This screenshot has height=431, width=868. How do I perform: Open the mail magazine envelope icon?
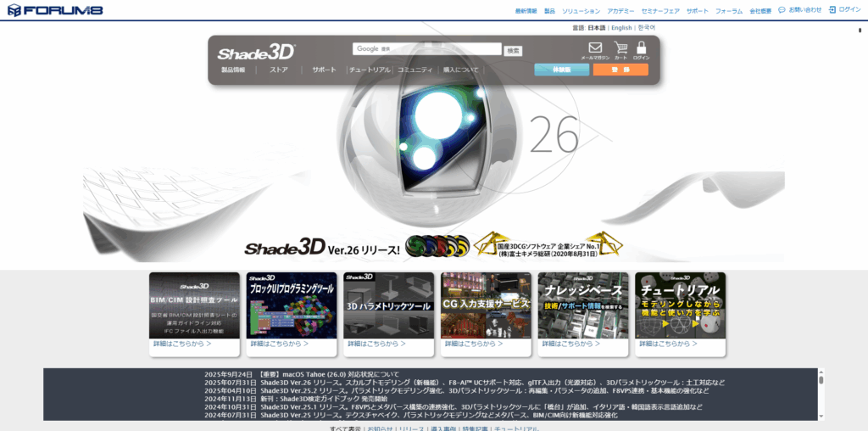point(595,49)
